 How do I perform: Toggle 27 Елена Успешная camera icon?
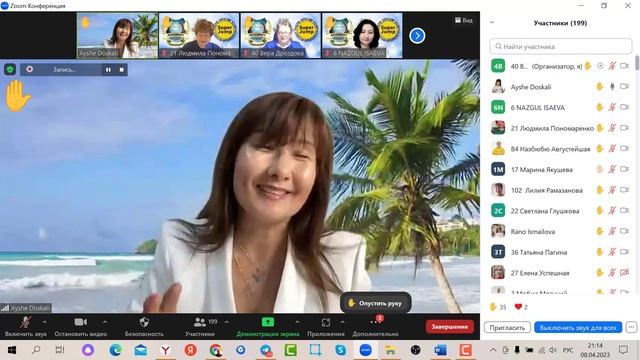[x=624, y=272]
